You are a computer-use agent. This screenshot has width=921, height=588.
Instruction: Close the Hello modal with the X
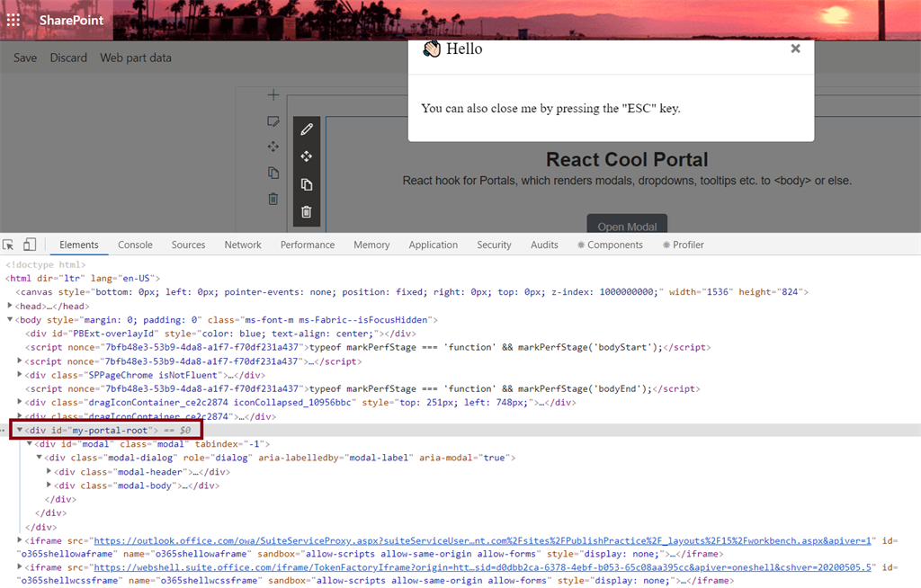795,49
